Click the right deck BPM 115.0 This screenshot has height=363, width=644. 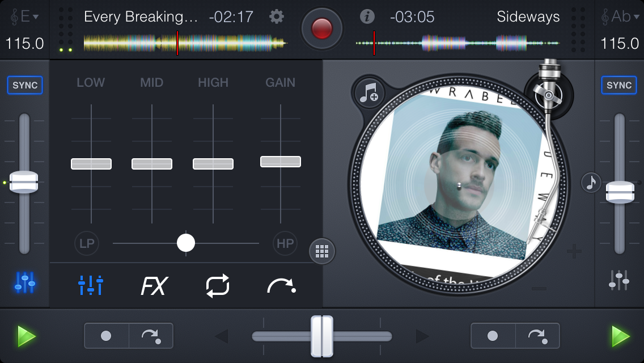[620, 44]
